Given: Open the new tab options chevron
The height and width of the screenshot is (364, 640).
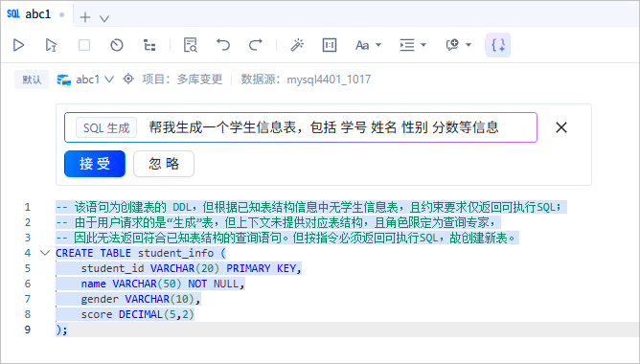Looking at the screenshot, I should (x=104, y=18).
